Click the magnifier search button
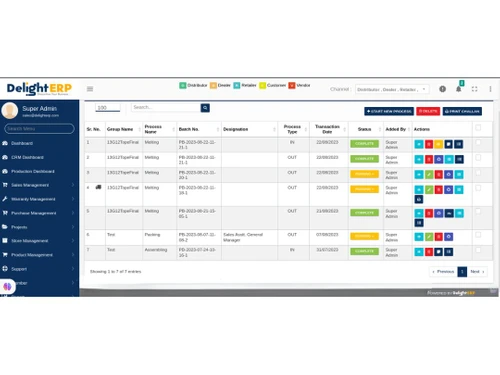Image resolution: width=500 pixels, height=375 pixels. [x=205, y=108]
